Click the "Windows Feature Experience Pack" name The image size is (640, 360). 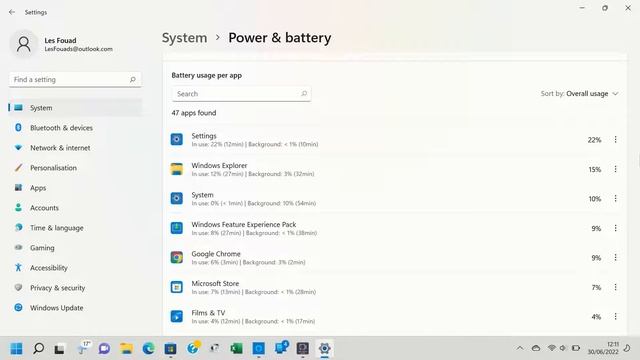(244, 224)
